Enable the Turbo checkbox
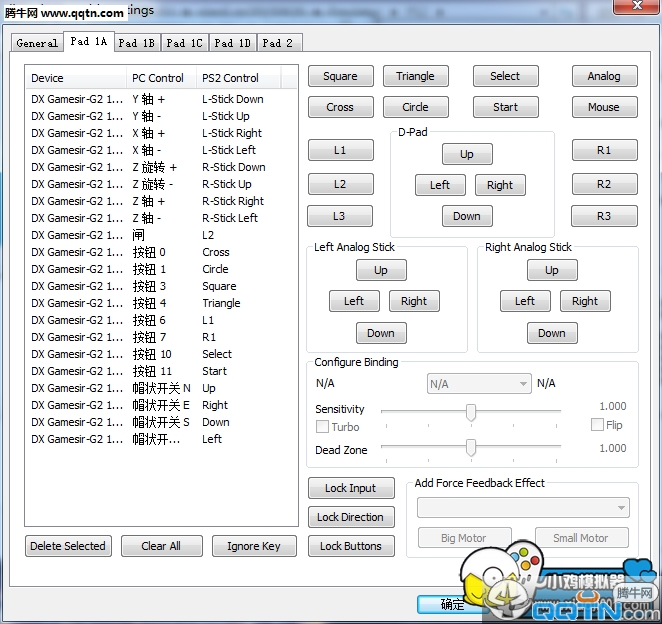Screen dimensions: 662x624 322,426
